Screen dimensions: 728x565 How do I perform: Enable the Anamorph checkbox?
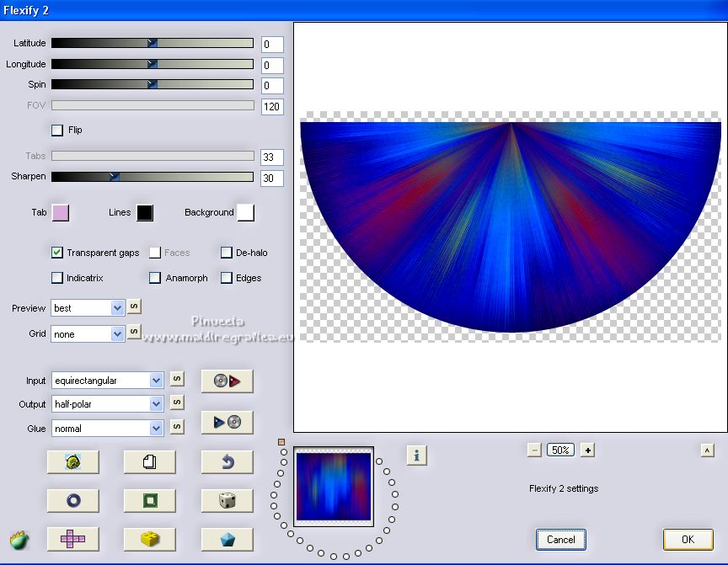coord(155,277)
